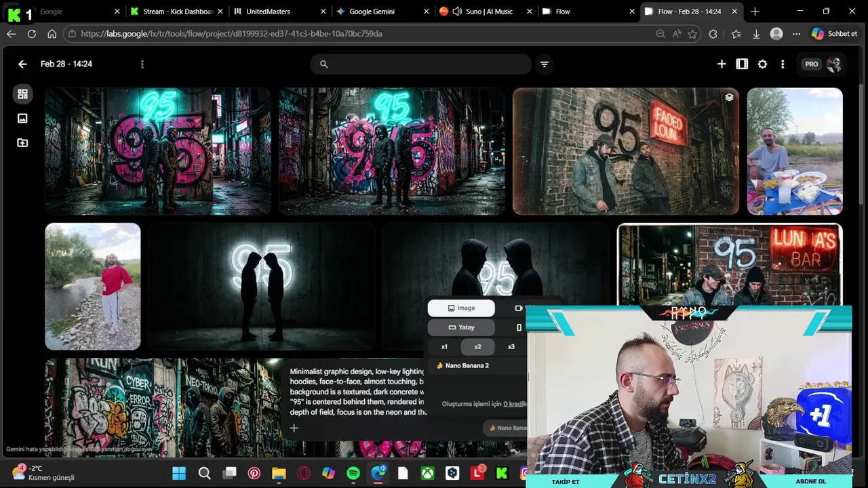Open silhouettes with glowing 95 image
Viewport: 868px width, 488px height.
pos(261,286)
